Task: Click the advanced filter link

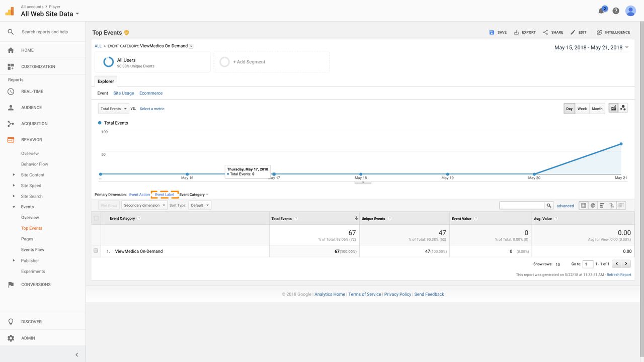Action: tap(565, 206)
